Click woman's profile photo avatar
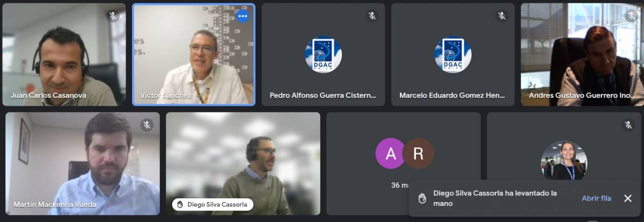The width and height of the screenshot is (644, 222). 564,160
